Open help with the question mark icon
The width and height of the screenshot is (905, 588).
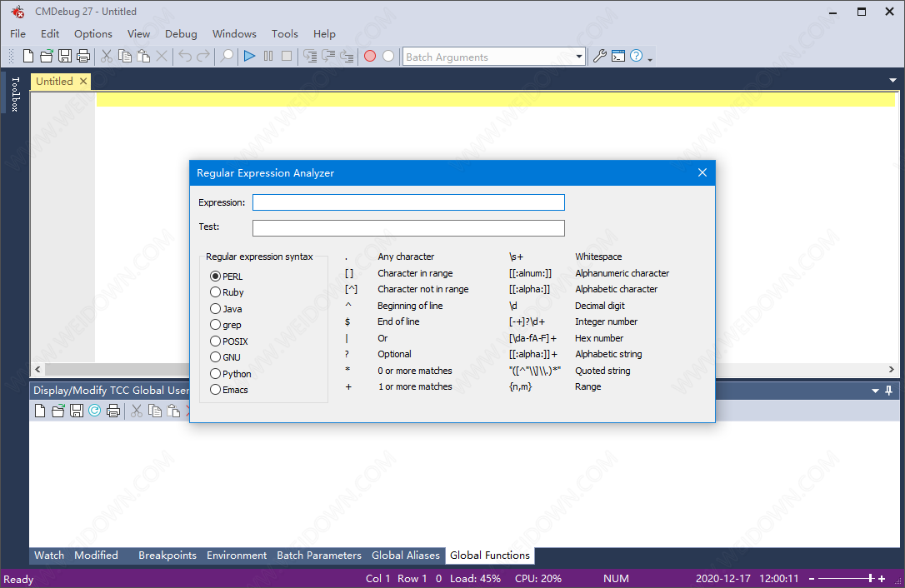636,56
